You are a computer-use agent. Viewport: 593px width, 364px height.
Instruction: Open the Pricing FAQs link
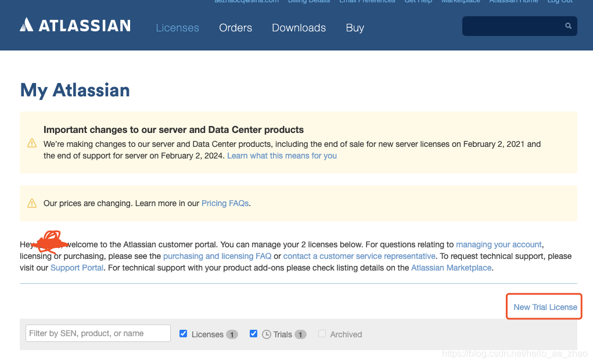click(225, 203)
